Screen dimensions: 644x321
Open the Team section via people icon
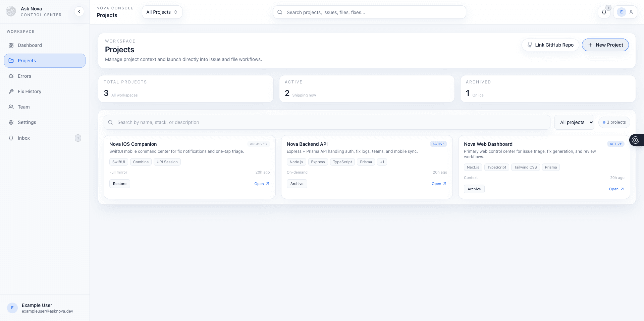(11, 107)
